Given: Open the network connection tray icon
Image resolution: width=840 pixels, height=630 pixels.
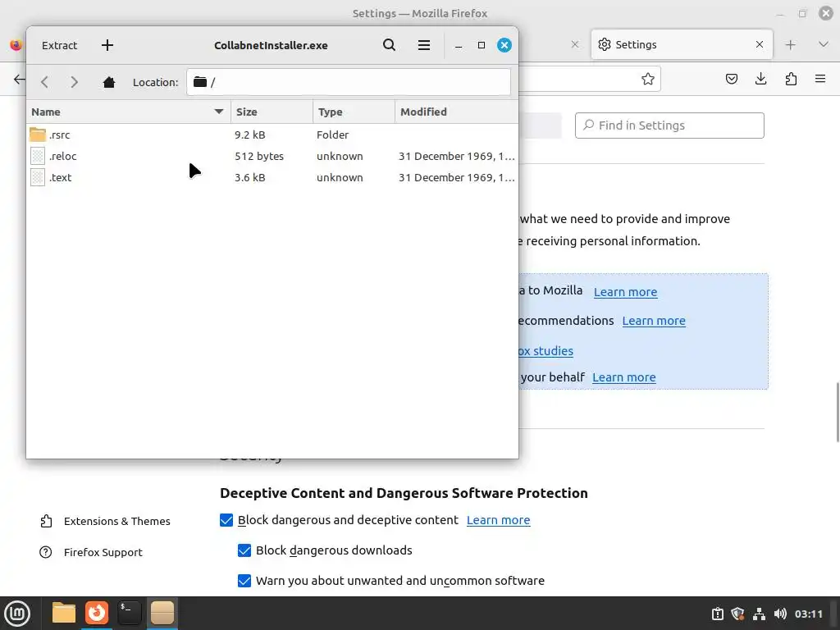Looking at the screenshot, I should (759, 614).
